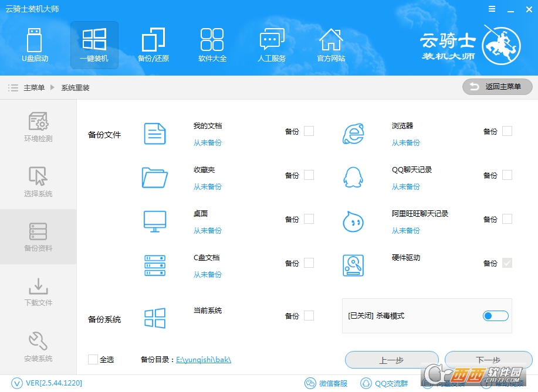Expand the 主菜单 breadcrumb
Image resolution: width=538 pixels, height=392 pixels.
pos(35,87)
